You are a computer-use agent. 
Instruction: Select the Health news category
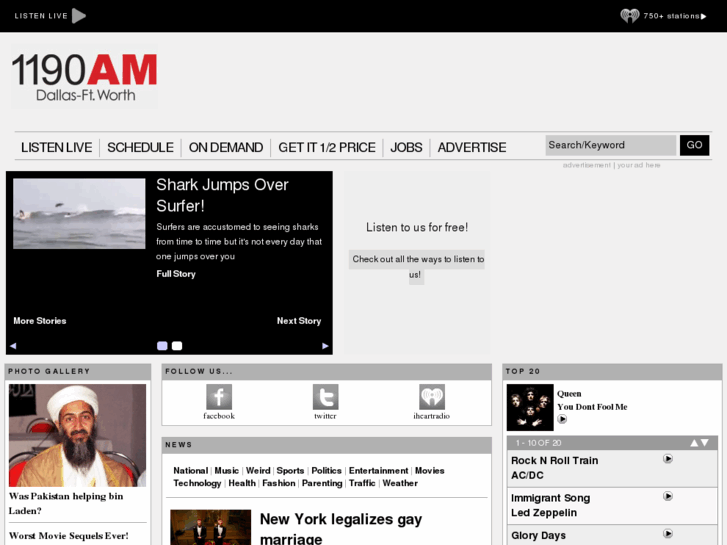pos(242,483)
